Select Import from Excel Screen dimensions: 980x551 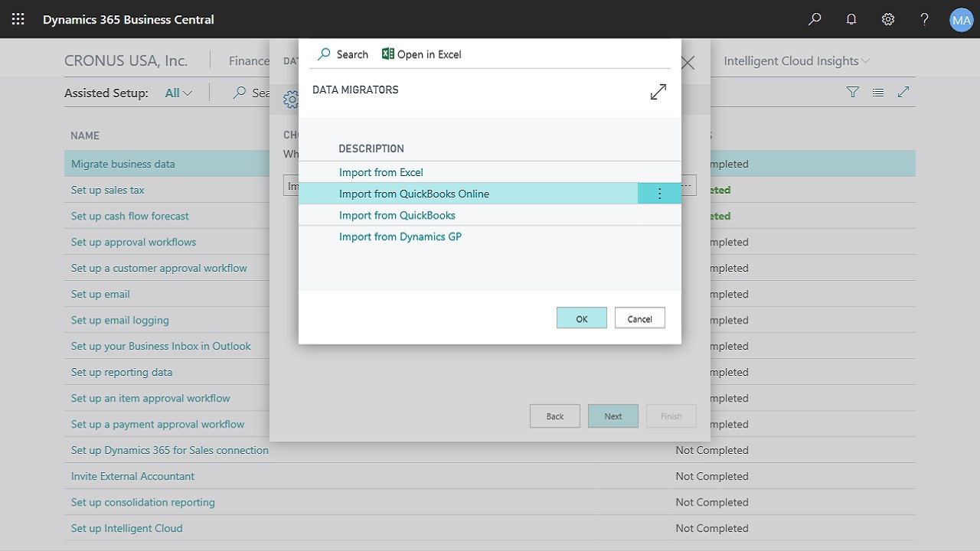click(381, 172)
